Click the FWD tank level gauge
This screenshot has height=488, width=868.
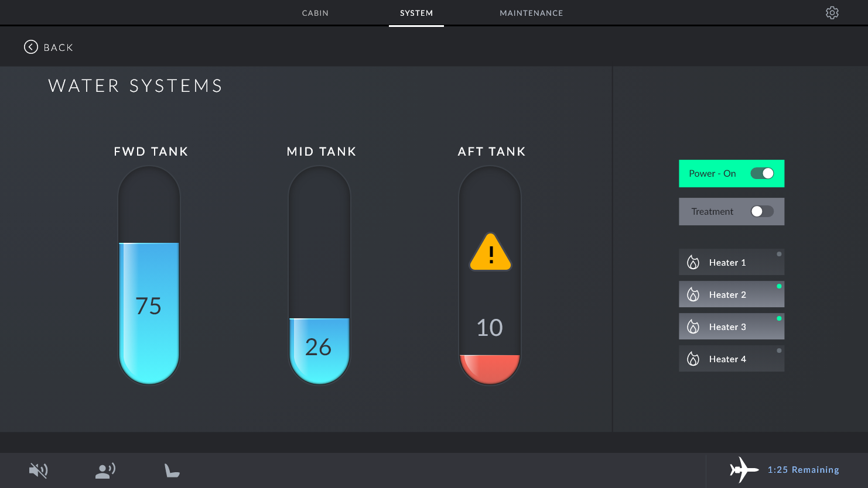(x=149, y=275)
